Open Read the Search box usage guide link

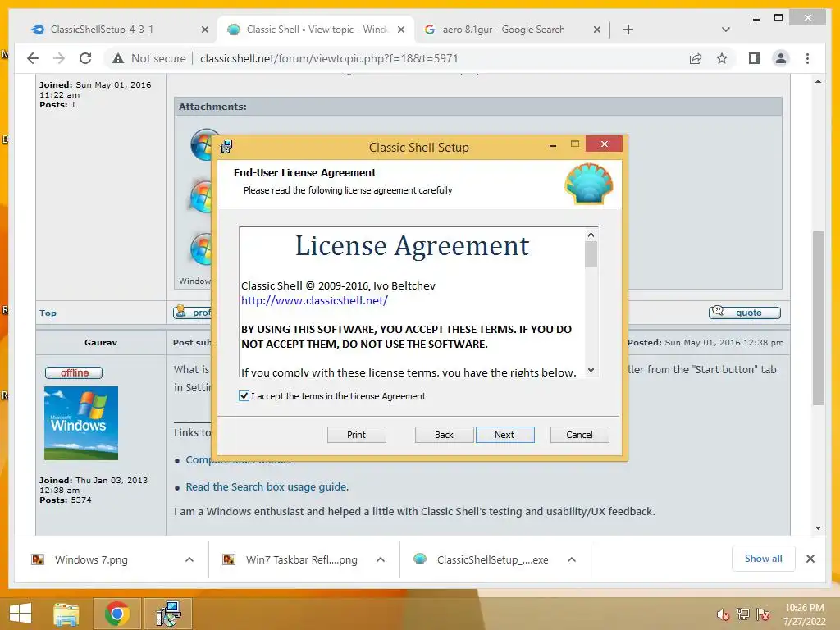267,487
